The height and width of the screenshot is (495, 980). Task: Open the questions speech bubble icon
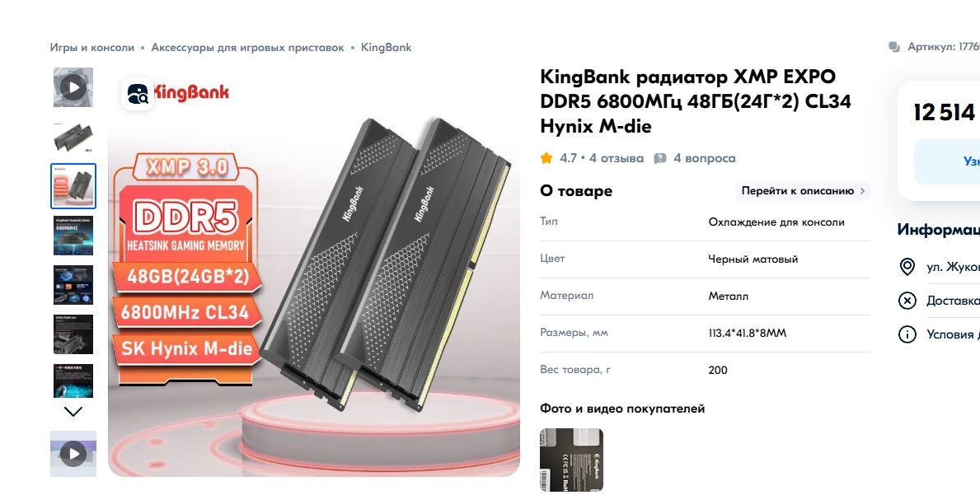(x=660, y=159)
